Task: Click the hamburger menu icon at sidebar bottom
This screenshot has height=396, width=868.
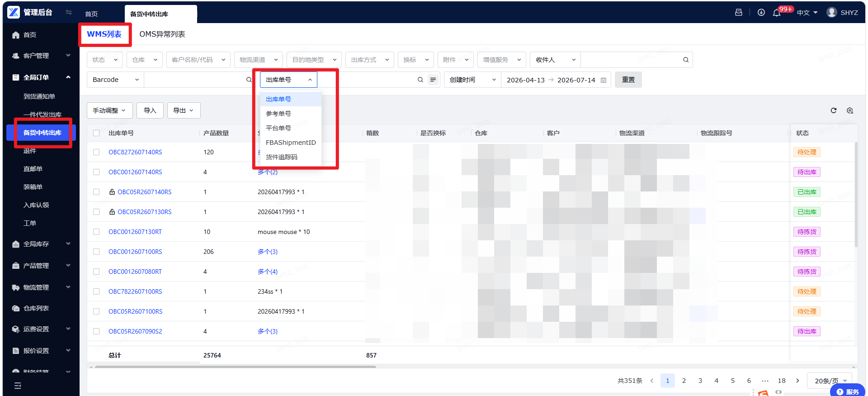Action: click(x=18, y=386)
